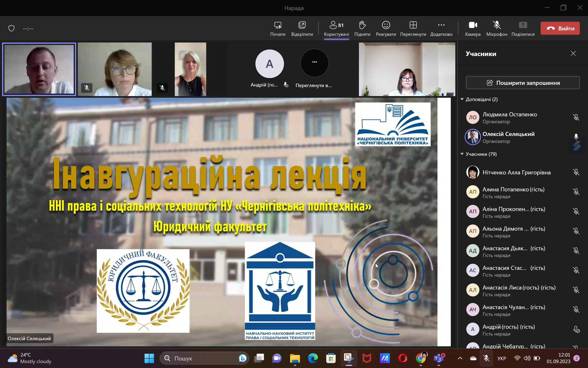588x368 pixels.
Task: Open Task View on the taskbar
Action: click(259, 358)
